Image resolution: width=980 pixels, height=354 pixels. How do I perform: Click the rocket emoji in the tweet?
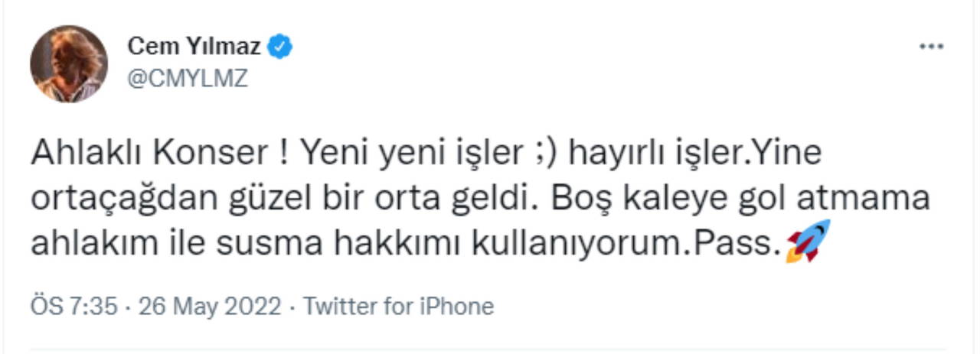coord(808,242)
